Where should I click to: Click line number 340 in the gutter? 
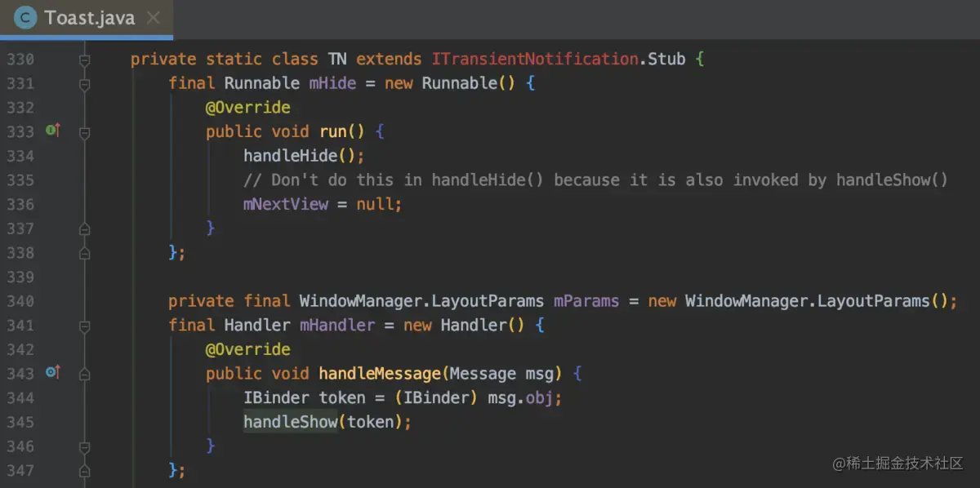[x=20, y=301]
